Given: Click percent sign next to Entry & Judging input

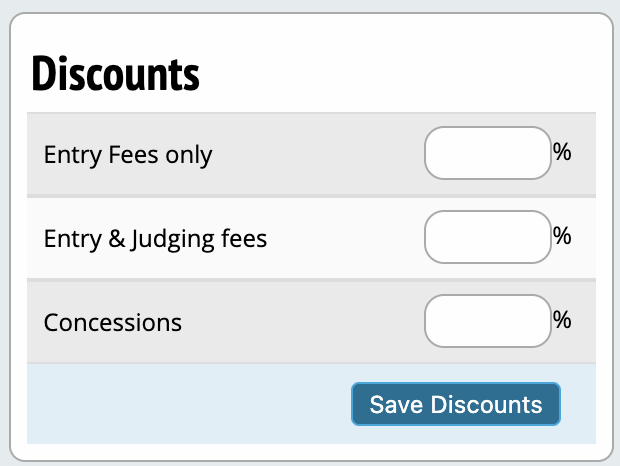Looking at the screenshot, I should pos(562,237).
